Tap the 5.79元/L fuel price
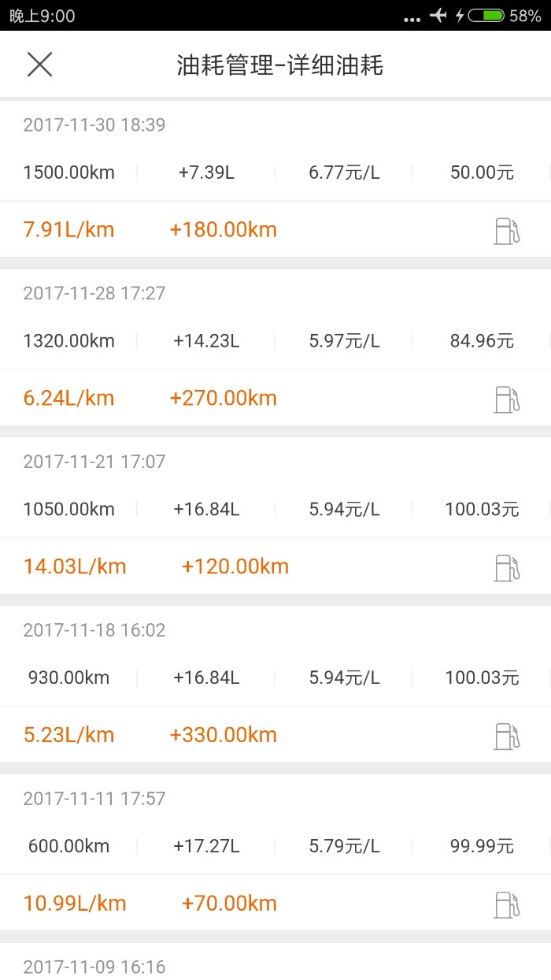The width and height of the screenshot is (551, 980). [x=344, y=846]
